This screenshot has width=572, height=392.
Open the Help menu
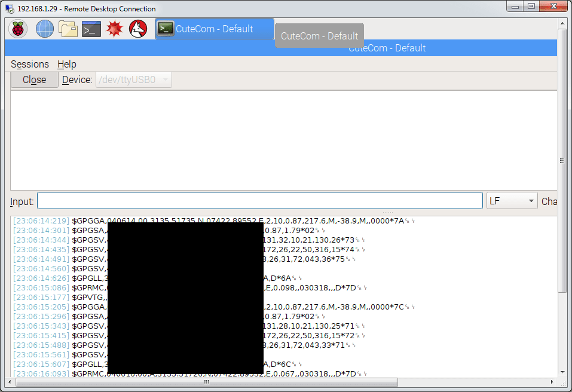[67, 64]
